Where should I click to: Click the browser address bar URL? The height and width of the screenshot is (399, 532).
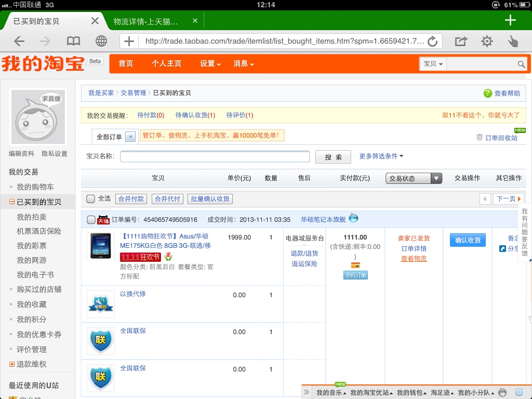(x=284, y=42)
